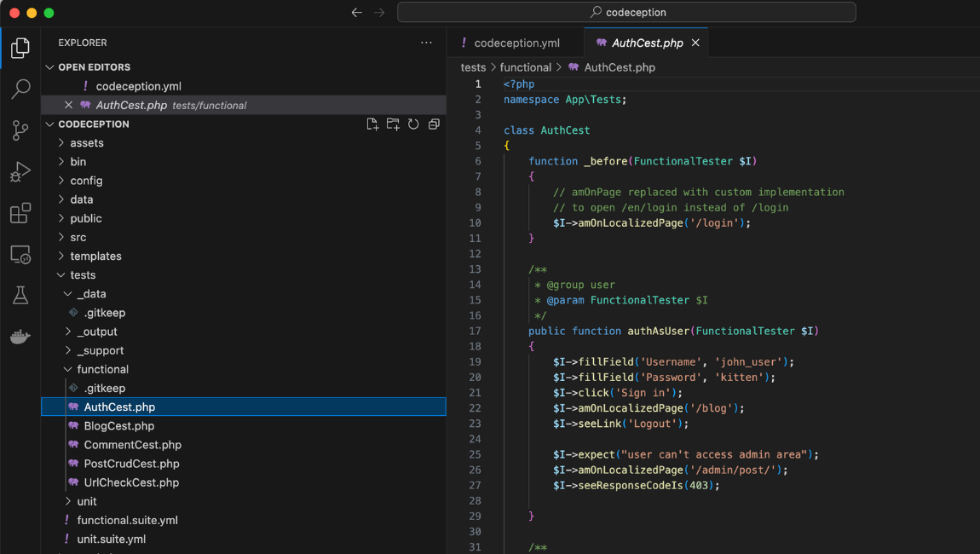Open the Source Control view
The width and height of the screenshot is (980, 554).
20,130
